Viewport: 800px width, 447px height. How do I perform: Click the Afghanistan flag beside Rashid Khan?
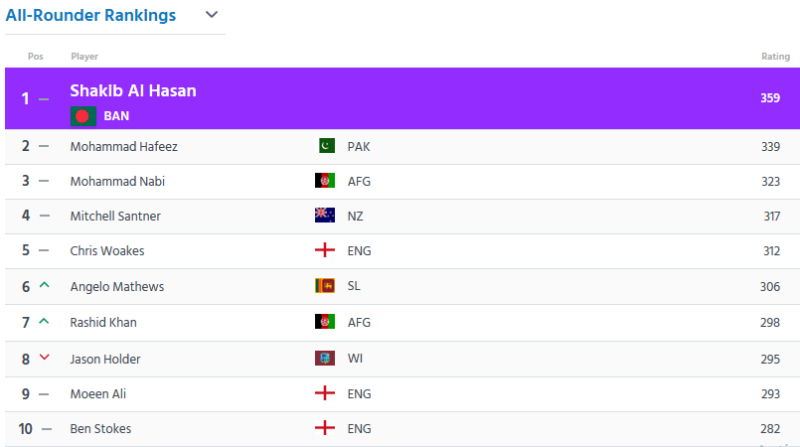325,321
